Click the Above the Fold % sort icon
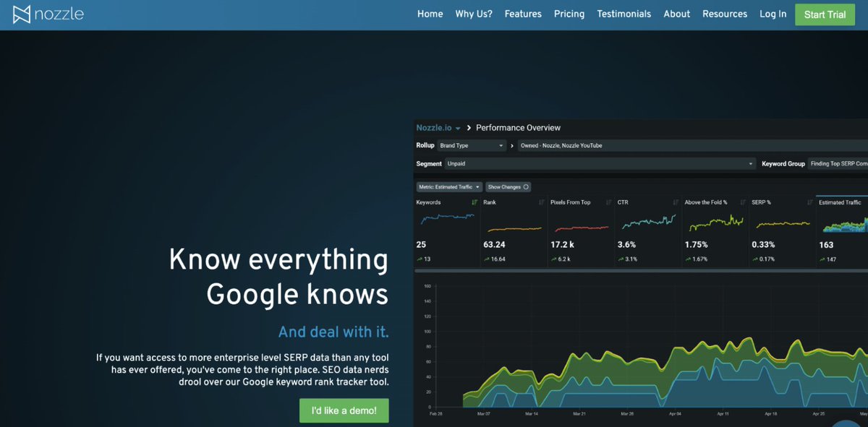868x427 pixels. click(743, 202)
